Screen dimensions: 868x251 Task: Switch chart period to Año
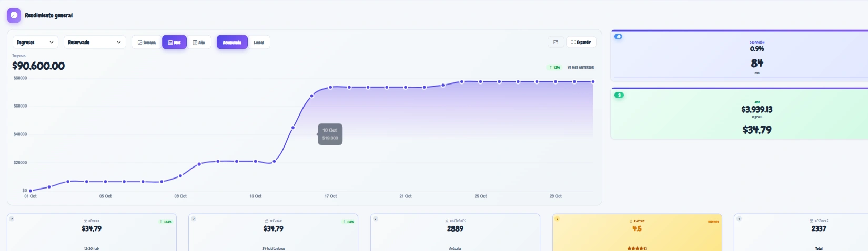(199, 42)
